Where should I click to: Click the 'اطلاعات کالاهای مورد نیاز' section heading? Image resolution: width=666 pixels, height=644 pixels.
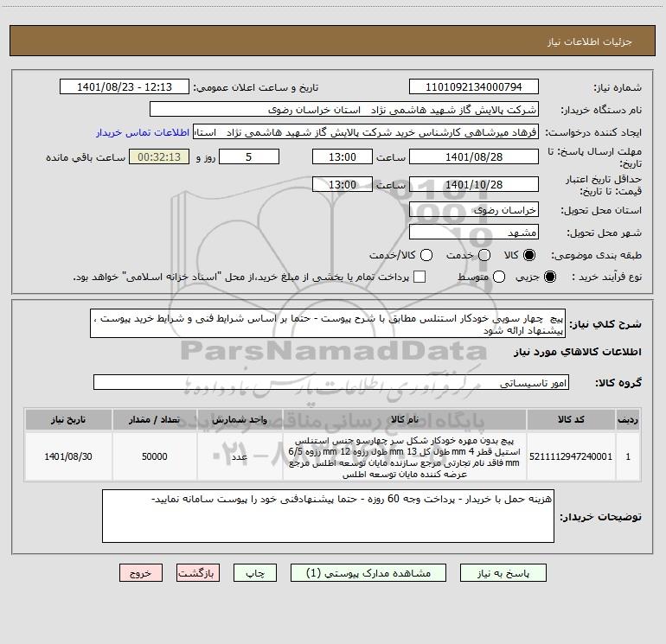click(577, 352)
